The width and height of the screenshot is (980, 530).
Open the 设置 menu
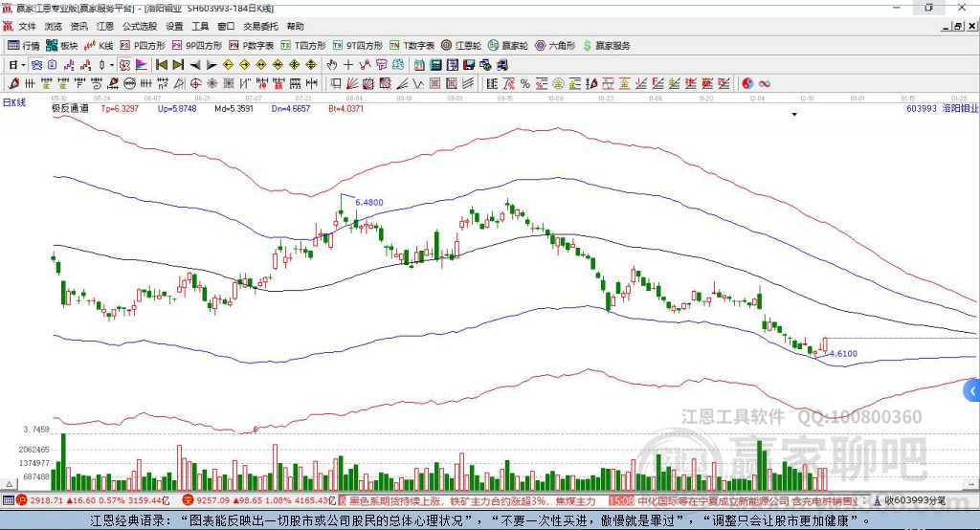pos(174,26)
